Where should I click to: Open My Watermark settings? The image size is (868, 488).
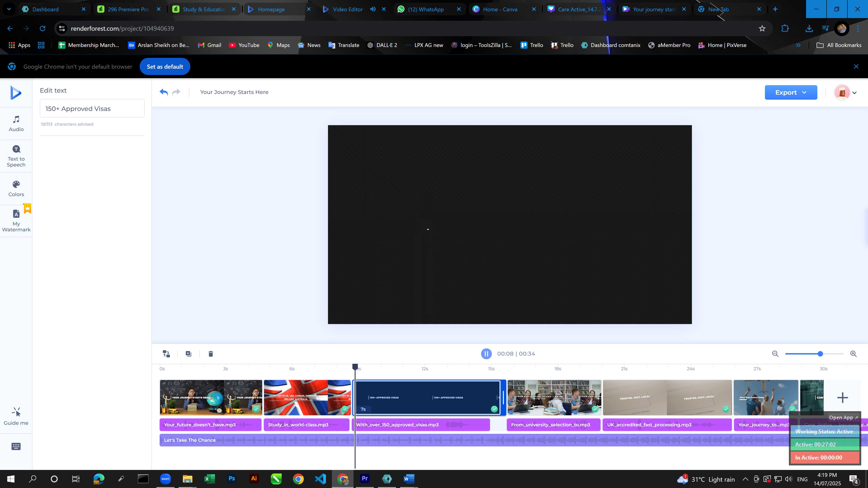coord(16,221)
